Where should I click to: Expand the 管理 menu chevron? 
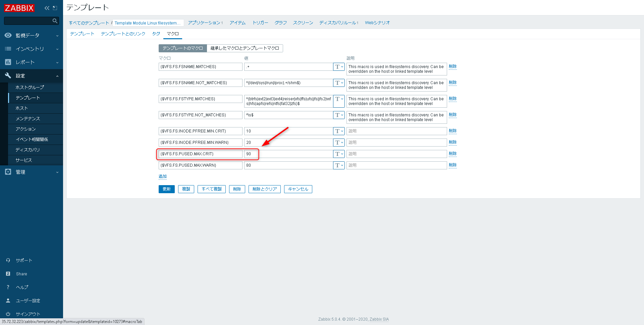pyautogui.click(x=57, y=172)
